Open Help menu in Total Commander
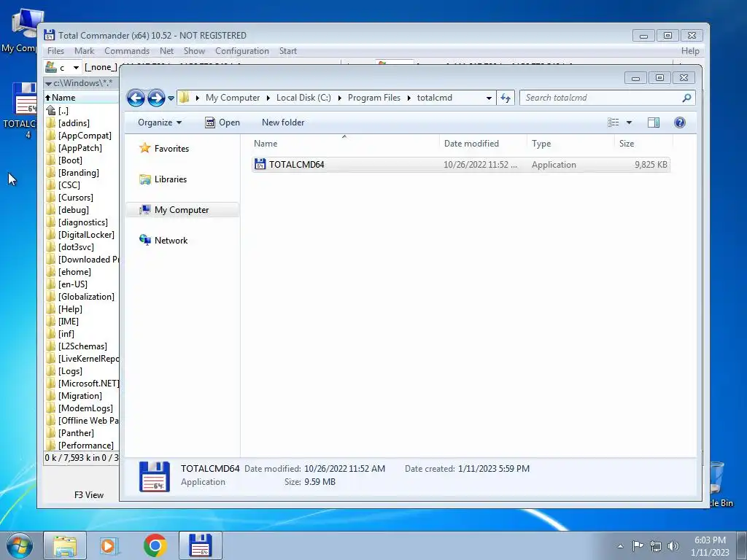This screenshot has height=560, width=747. [690, 51]
